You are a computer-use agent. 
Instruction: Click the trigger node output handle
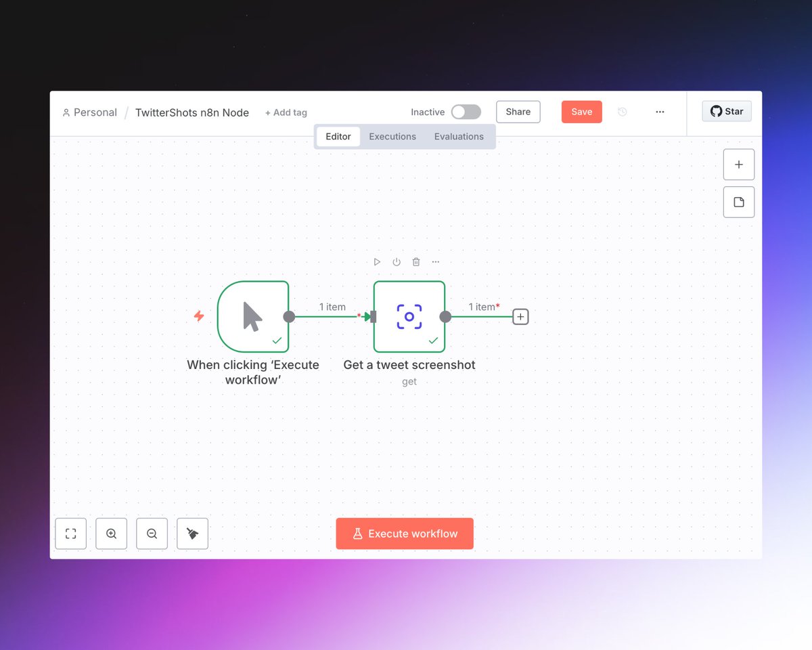tap(289, 317)
